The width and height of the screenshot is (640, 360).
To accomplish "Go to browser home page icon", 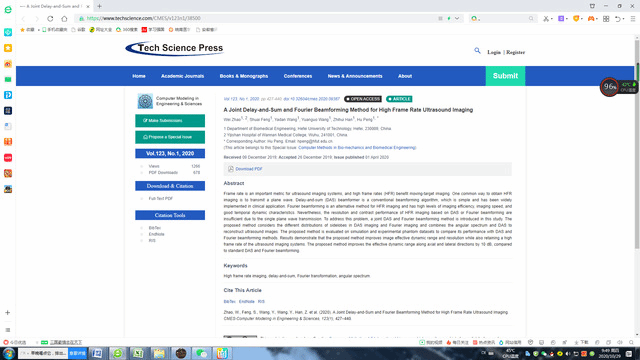I will click(64, 18).
